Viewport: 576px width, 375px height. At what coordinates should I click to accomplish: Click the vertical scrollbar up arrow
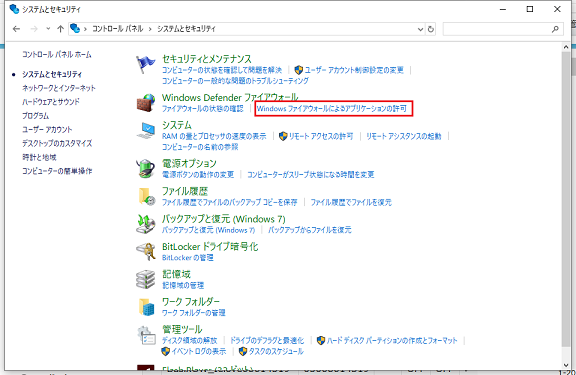coord(566,47)
